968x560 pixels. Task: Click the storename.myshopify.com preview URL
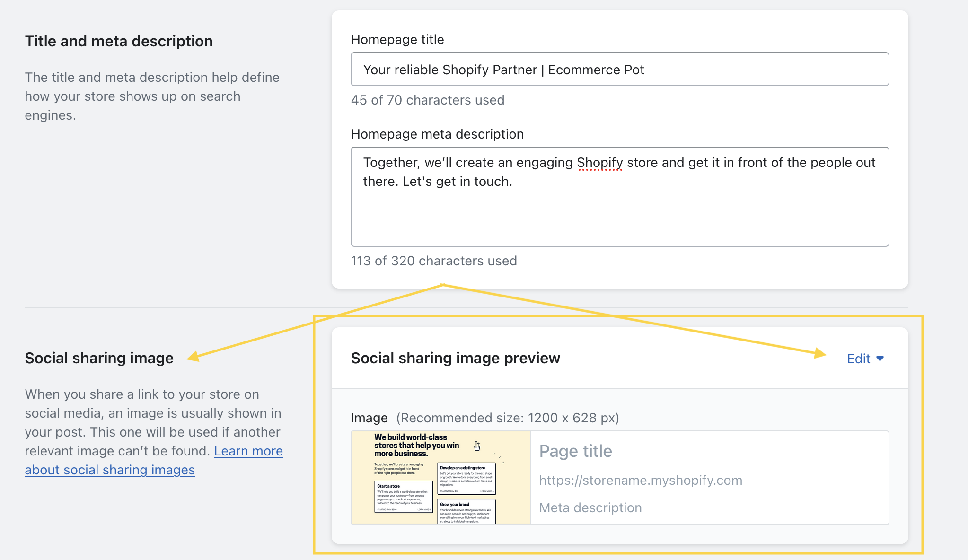pos(640,481)
